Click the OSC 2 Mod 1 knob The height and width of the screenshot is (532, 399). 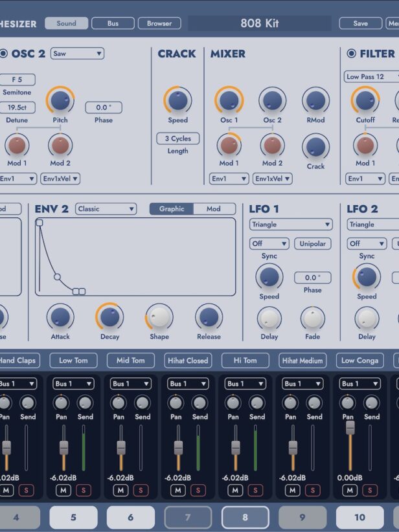pos(17,145)
